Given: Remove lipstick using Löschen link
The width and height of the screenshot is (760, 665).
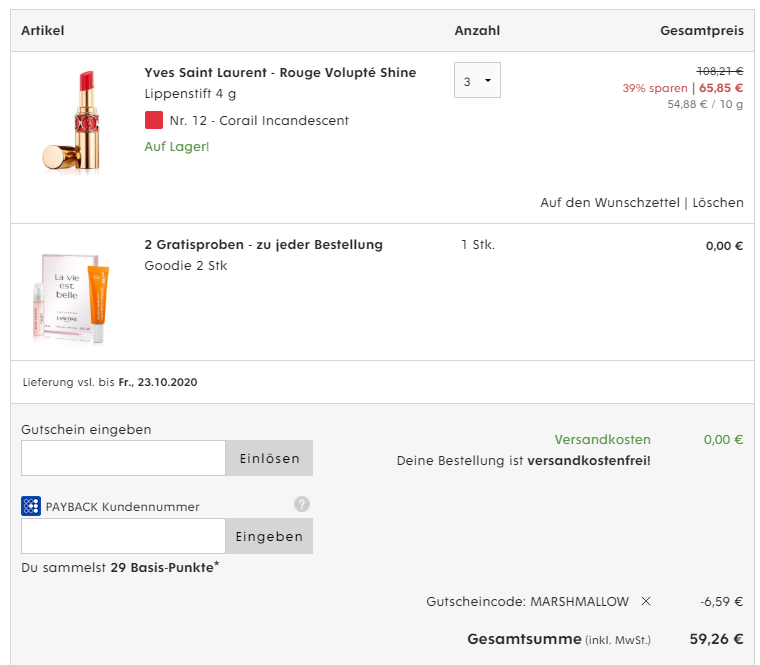Looking at the screenshot, I should tap(718, 203).
